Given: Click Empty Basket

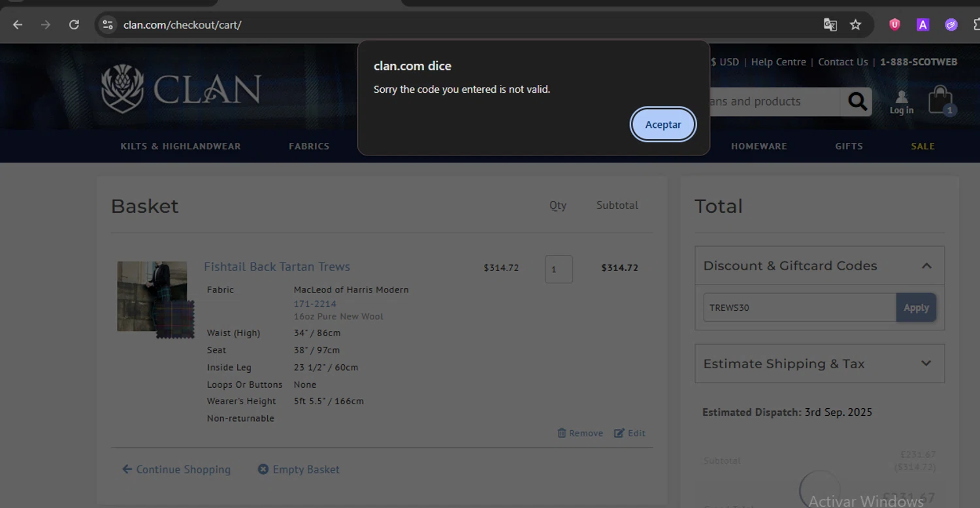Looking at the screenshot, I should coord(299,469).
